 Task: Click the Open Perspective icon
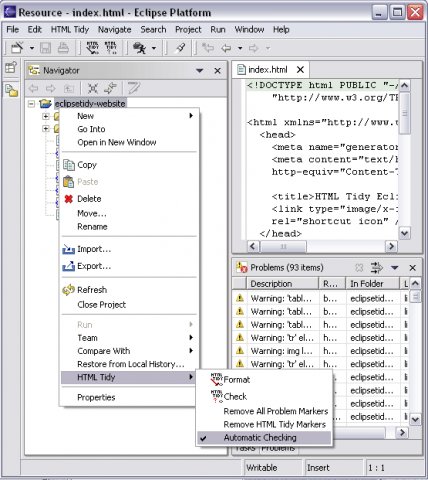click(11, 67)
